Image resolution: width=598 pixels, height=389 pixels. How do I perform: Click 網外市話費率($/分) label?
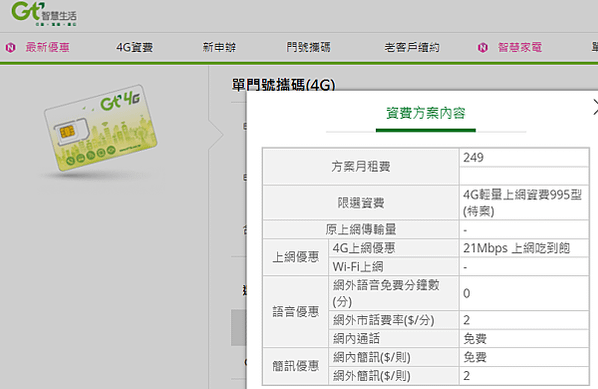(383, 320)
